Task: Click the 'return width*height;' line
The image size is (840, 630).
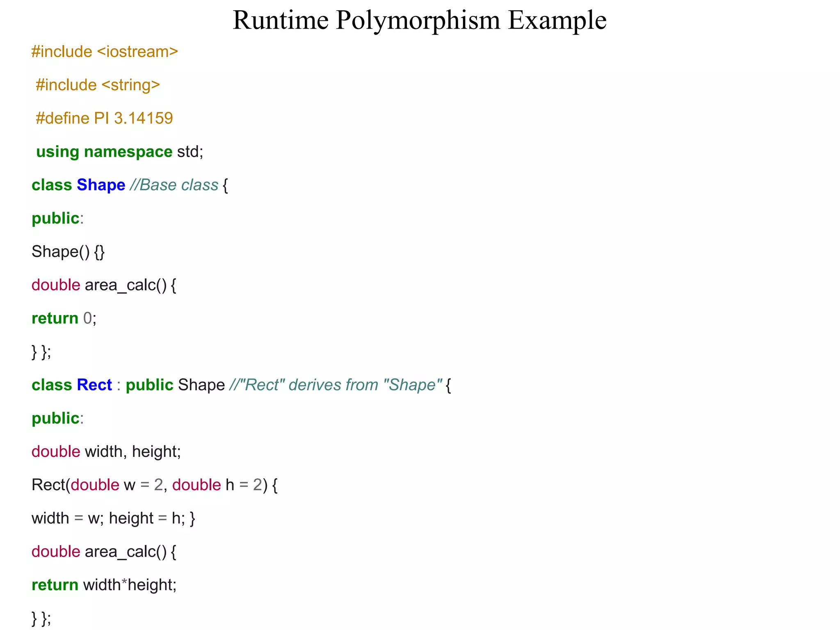Action: click(104, 585)
